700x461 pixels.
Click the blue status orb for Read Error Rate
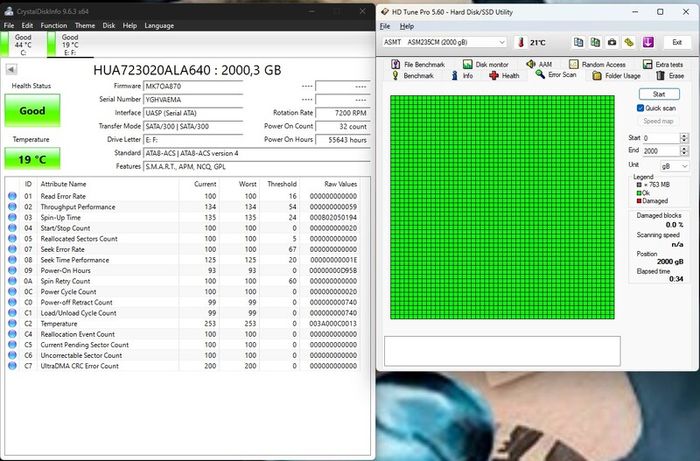(12, 196)
